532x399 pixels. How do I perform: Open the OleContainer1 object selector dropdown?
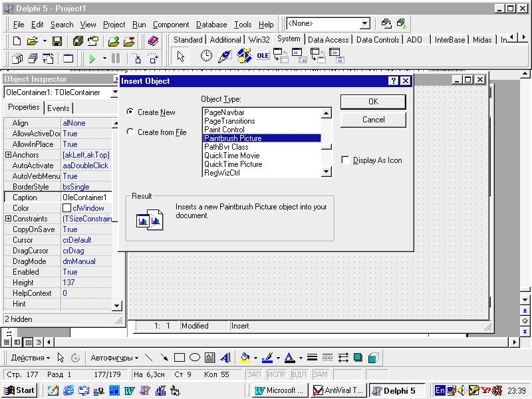pyautogui.click(x=114, y=92)
